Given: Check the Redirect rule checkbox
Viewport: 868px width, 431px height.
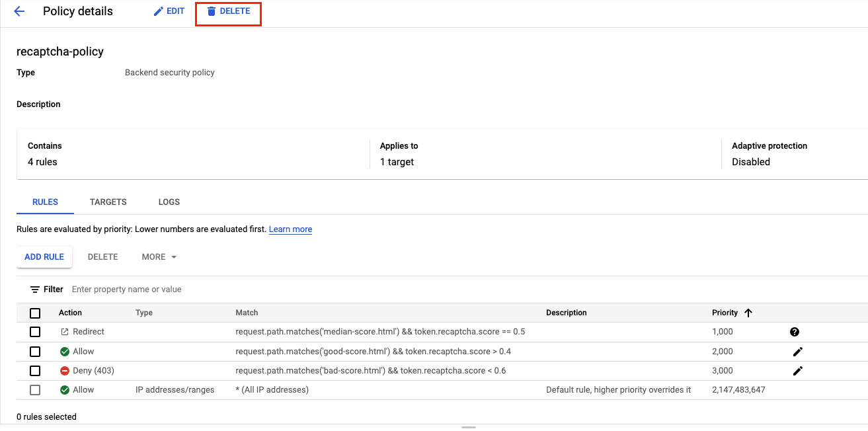Looking at the screenshot, I should pyautogui.click(x=35, y=332).
